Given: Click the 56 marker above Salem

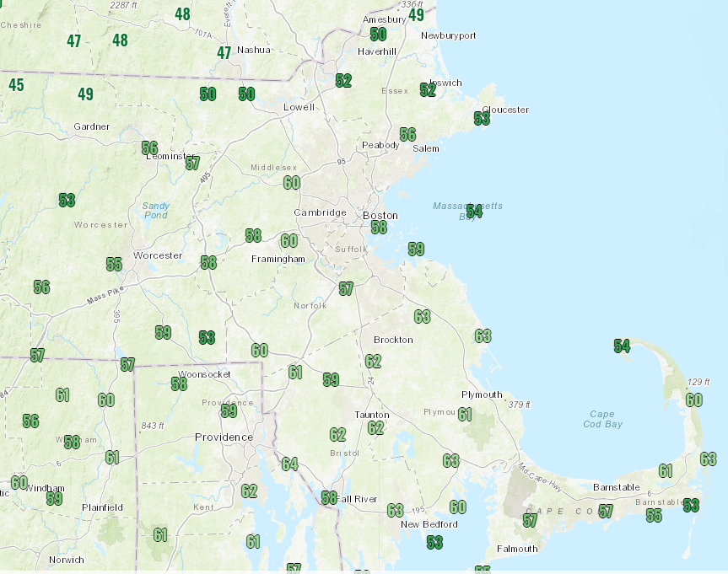Looking at the screenshot, I should point(408,135).
